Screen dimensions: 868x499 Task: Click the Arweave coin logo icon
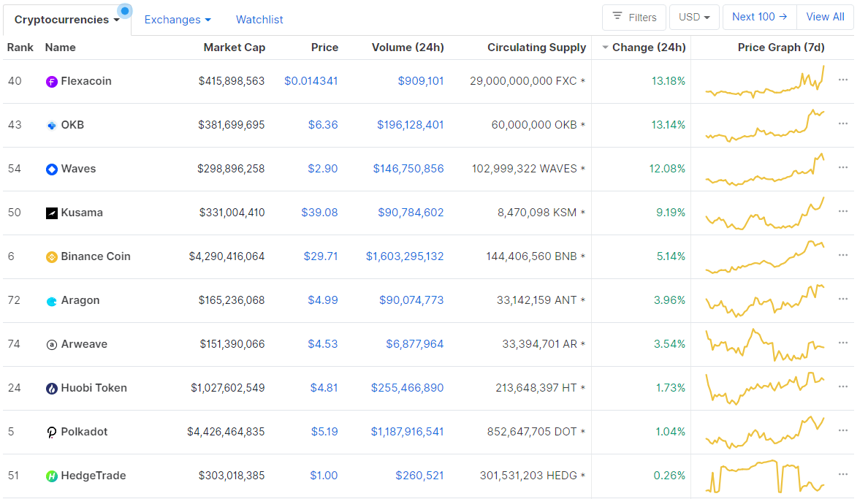51,345
